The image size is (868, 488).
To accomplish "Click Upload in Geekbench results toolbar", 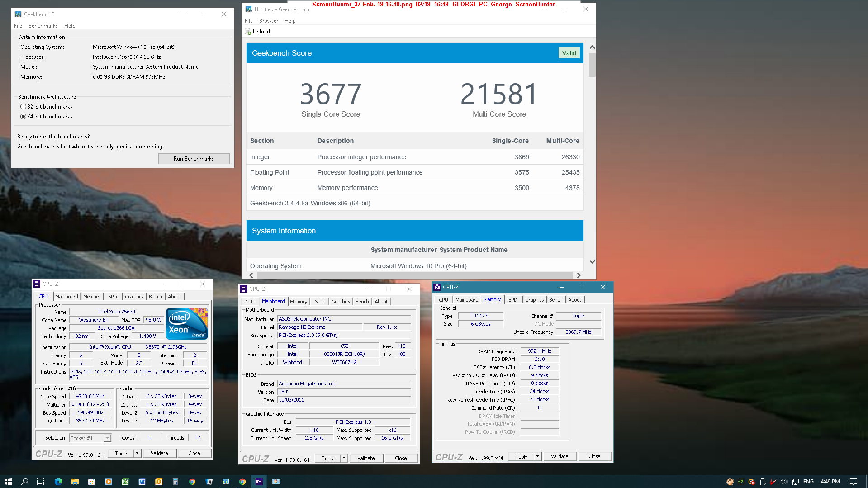I will click(x=257, y=32).
